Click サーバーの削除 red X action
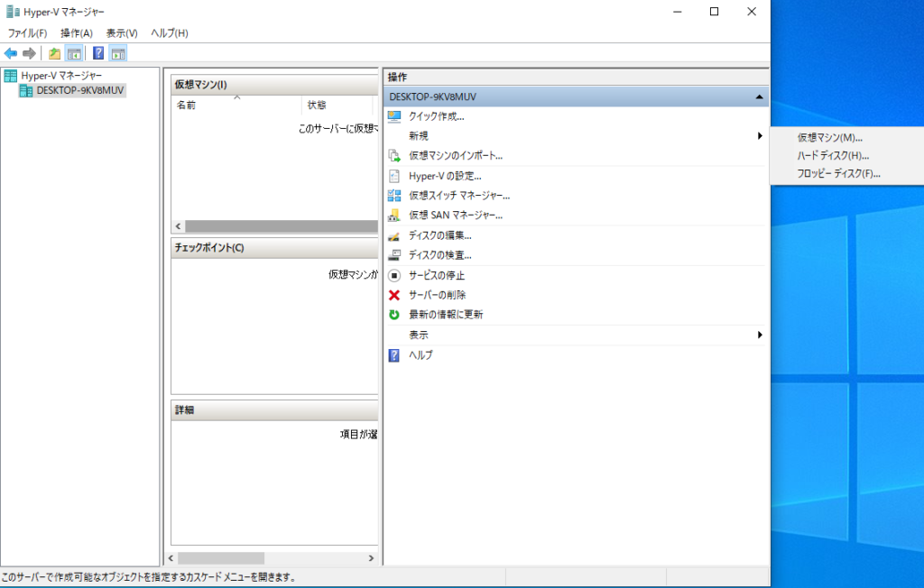 pyautogui.click(x=437, y=295)
